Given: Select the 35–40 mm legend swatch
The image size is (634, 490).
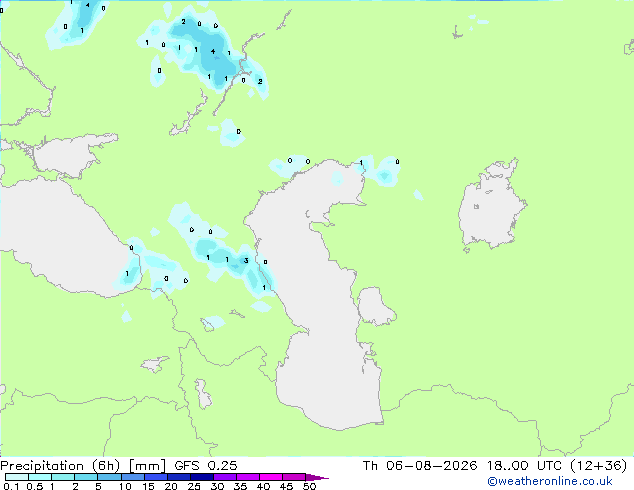Looking at the screenshot, I should coord(248,477).
